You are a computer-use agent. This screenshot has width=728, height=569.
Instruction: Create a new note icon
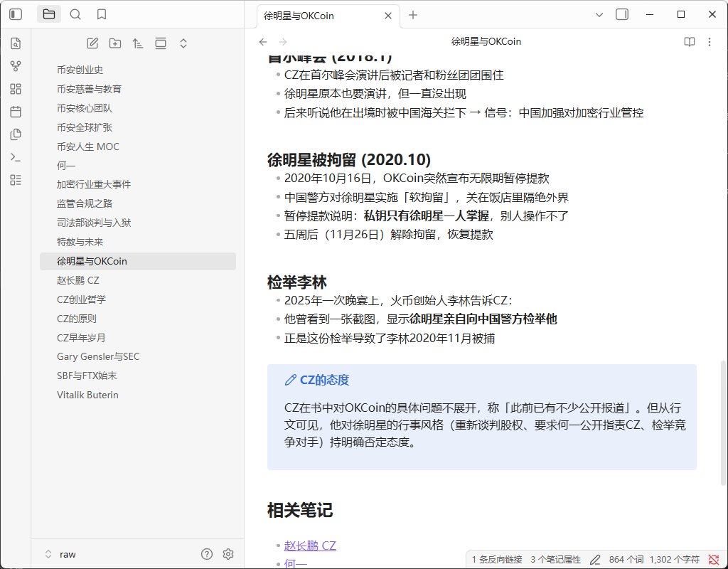[x=92, y=43]
